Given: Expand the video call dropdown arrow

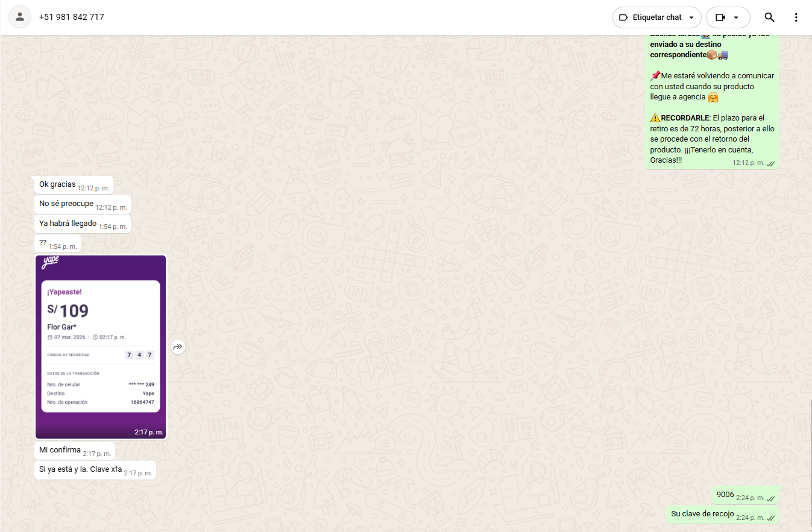Looking at the screenshot, I should pos(736,17).
